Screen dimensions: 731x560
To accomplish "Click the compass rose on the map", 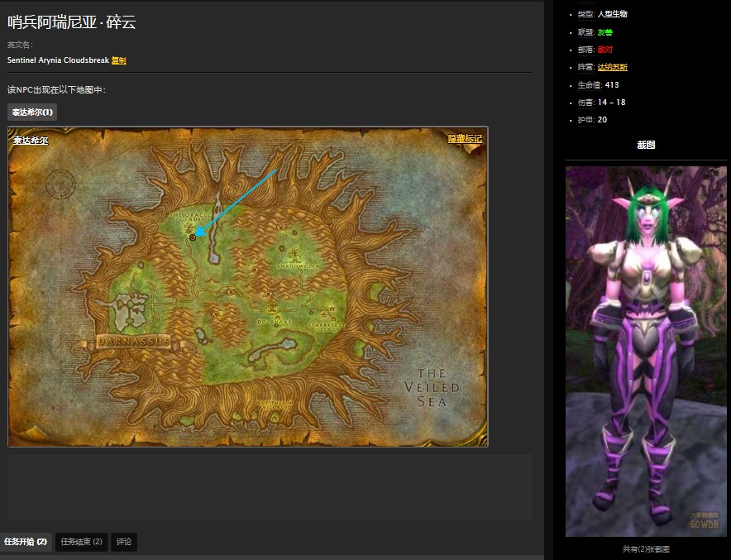I will (61, 184).
